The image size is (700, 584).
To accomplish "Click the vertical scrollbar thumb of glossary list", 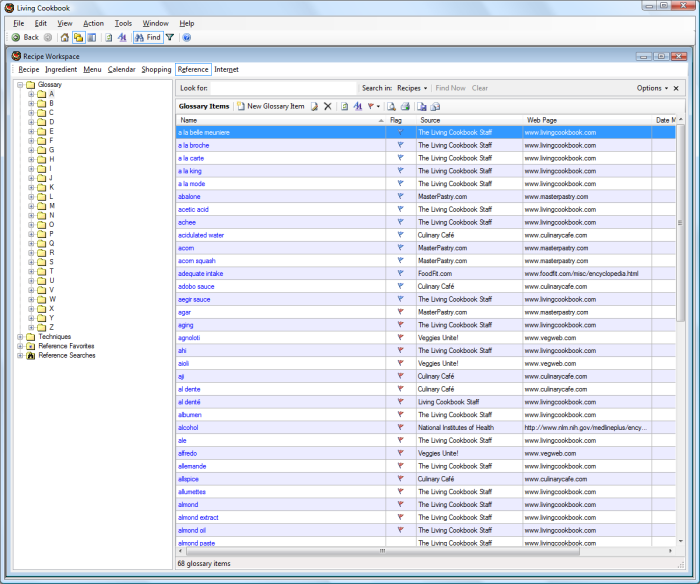I will pos(680,222).
